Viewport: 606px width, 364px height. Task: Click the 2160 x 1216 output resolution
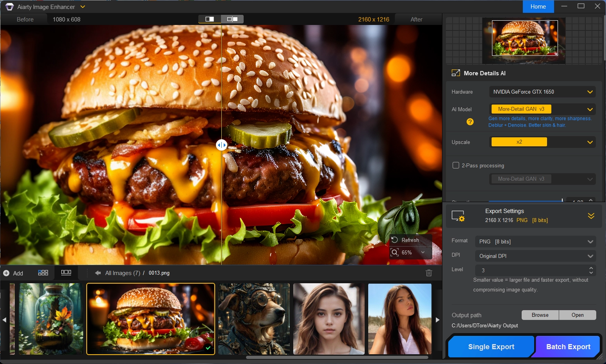pos(374,20)
